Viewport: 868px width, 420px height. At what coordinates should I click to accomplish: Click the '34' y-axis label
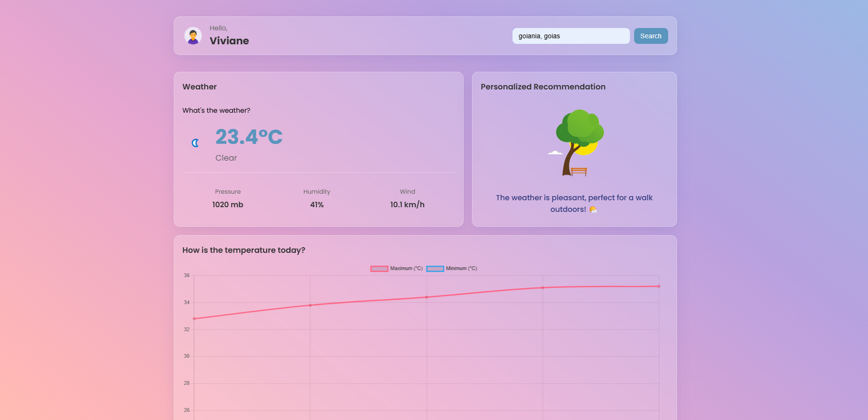point(187,302)
